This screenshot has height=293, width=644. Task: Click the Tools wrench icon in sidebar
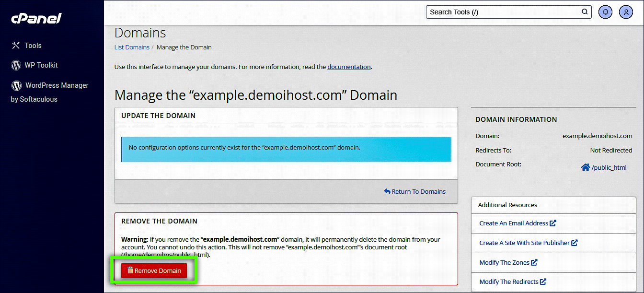16,46
